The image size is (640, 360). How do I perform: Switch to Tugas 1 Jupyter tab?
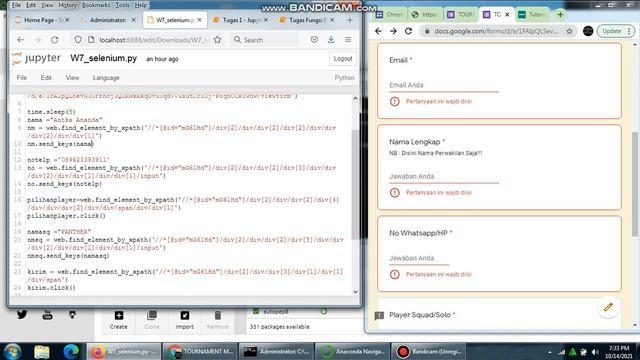(241, 20)
